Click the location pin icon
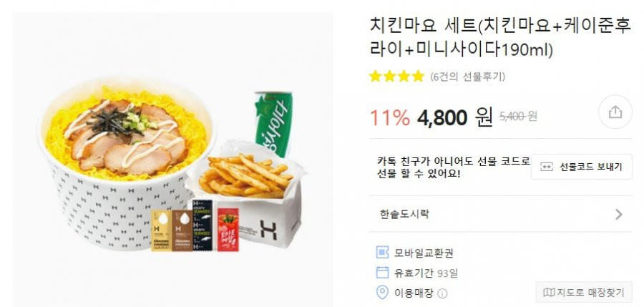Screen dimensions: 644x307 pos(382,293)
